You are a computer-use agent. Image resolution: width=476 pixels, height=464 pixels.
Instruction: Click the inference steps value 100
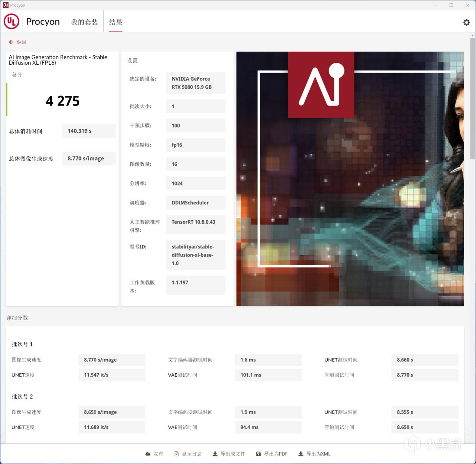coord(196,126)
